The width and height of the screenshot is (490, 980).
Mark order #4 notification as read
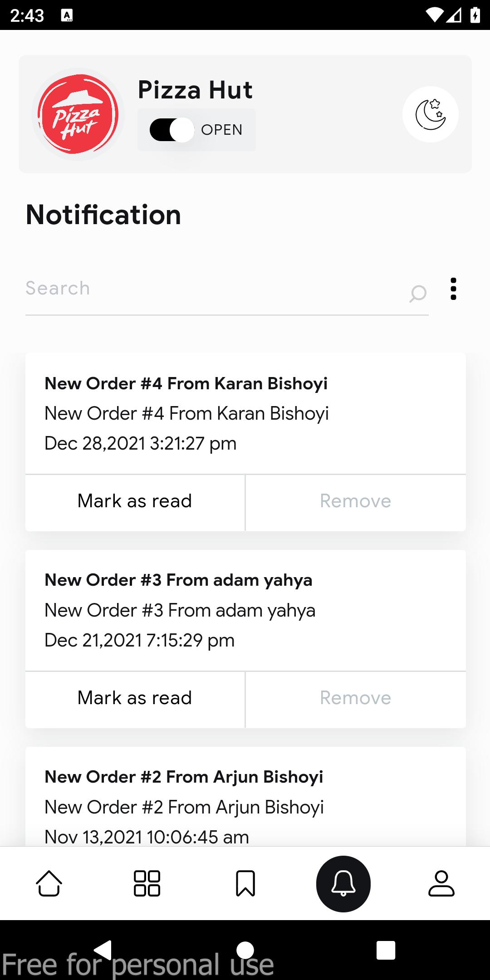[135, 502]
